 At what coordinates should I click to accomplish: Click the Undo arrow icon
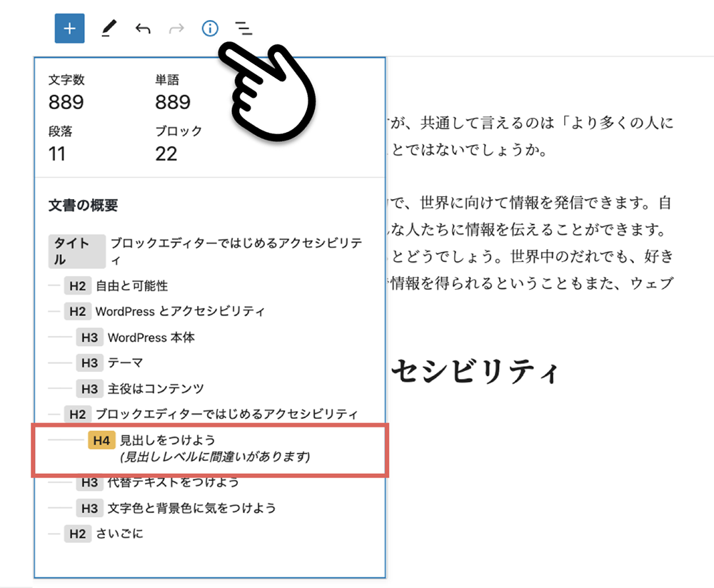tap(143, 29)
